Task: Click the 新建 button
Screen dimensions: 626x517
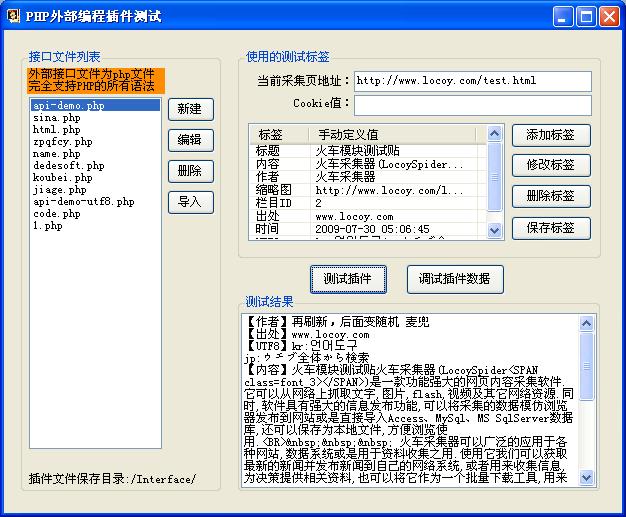Action: coord(190,109)
